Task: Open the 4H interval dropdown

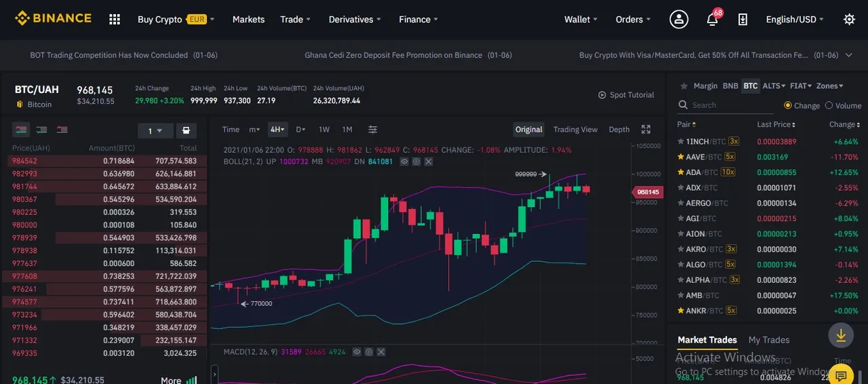Action: 278,130
